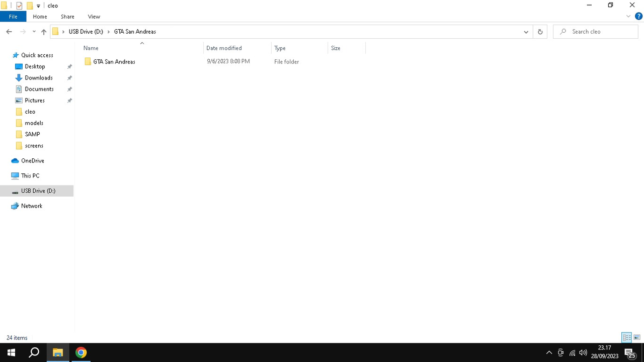Click USB Drive (D:) in address bar
Screen dimensions: 644x362
[86, 32]
